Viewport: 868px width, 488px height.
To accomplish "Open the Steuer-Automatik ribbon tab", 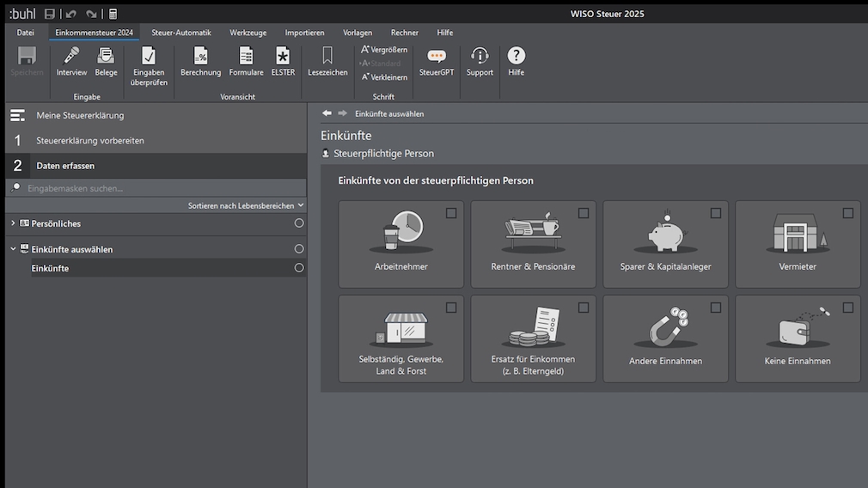I will [180, 33].
